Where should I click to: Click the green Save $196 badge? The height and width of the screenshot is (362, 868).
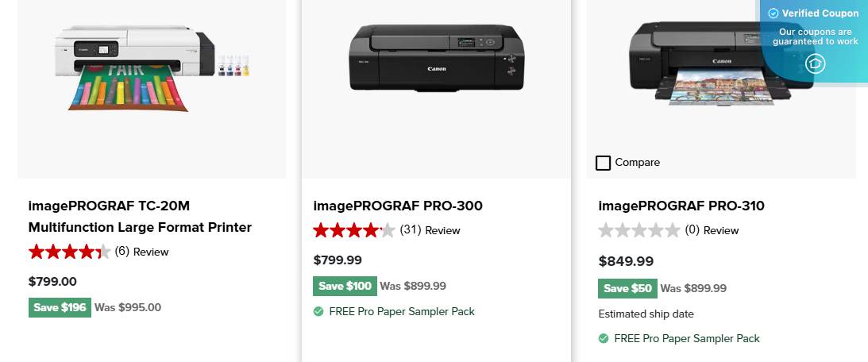coord(60,308)
